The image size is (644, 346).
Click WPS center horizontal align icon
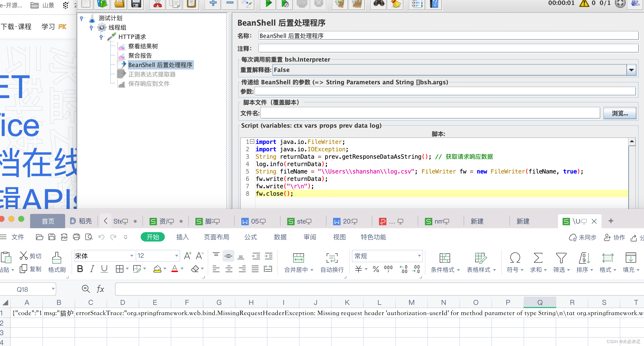229,269
